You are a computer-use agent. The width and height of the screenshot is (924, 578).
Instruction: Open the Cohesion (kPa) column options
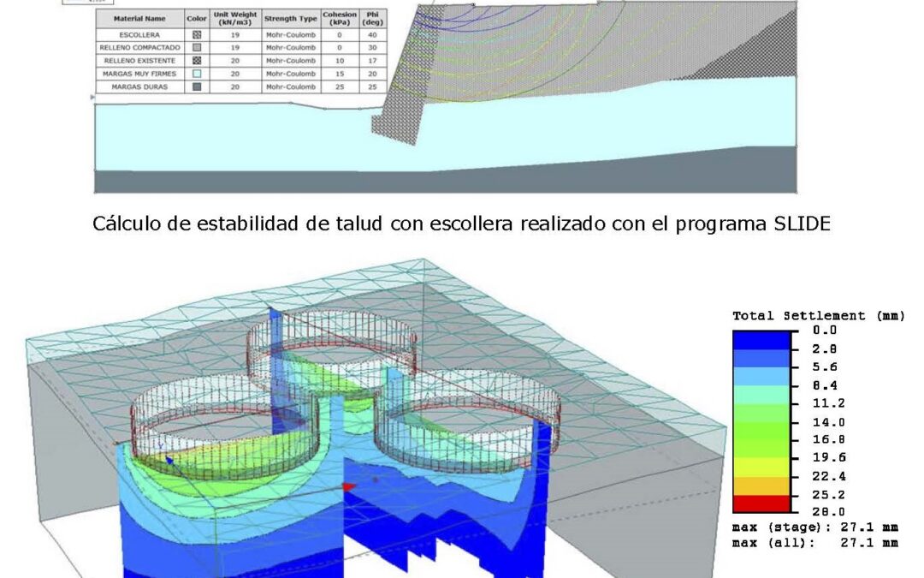340,18
